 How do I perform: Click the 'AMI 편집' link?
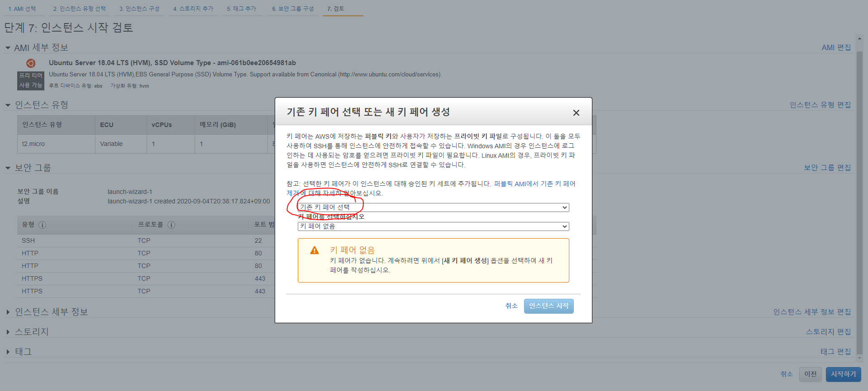pyautogui.click(x=836, y=47)
